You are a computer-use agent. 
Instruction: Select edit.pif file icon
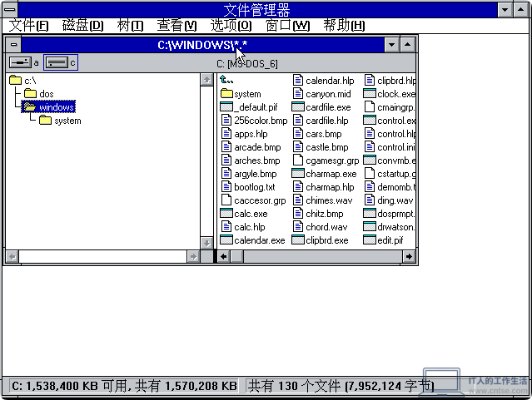(x=370, y=240)
